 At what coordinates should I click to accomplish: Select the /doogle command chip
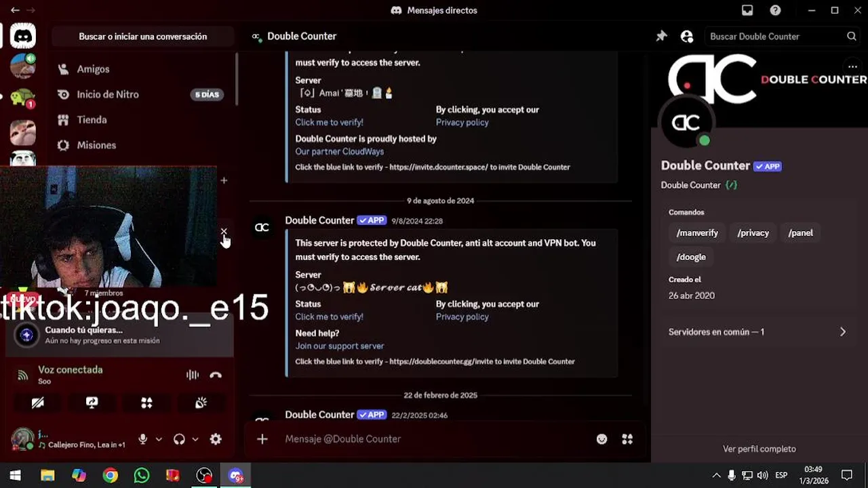click(x=691, y=257)
